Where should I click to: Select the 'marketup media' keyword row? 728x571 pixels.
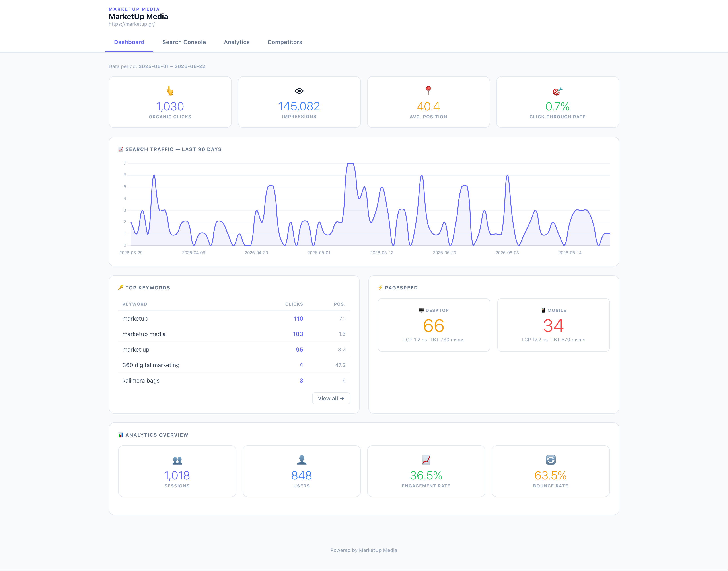pos(234,334)
